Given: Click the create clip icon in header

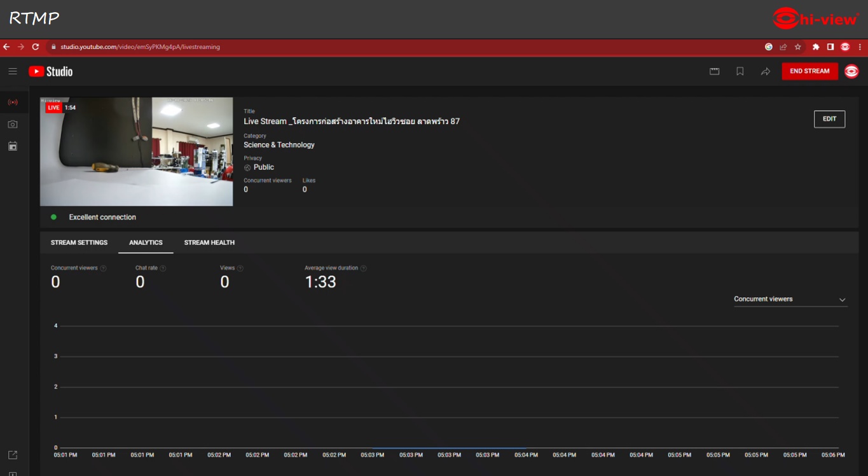Looking at the screenshot, I should 714,71.
